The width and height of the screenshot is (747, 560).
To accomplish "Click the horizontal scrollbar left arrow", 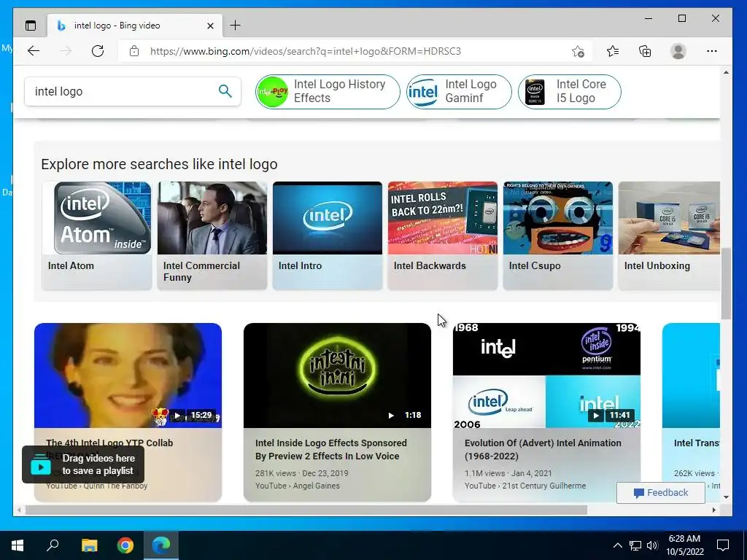I will coord(19,510).
